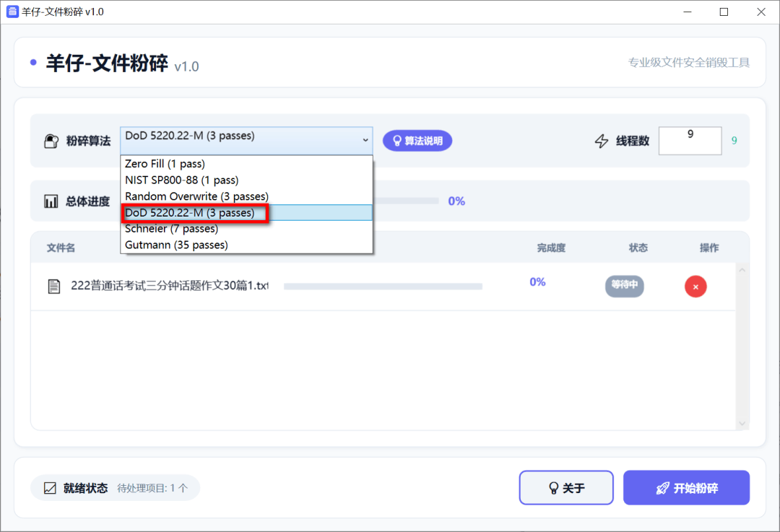
Task: Click the app logo icon in title bar
Action: [x=12, y=12]
